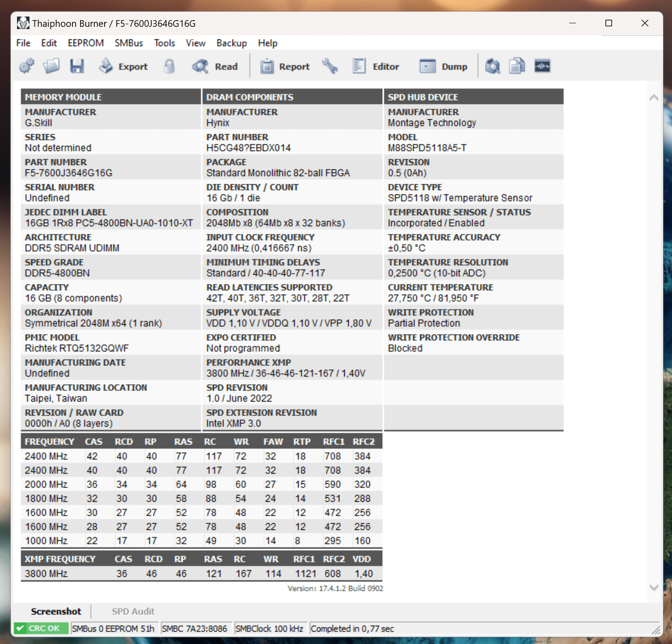Click the SMBus 0 EEPROM 51h status
The image size is (672, 644).
click(113, 628)
